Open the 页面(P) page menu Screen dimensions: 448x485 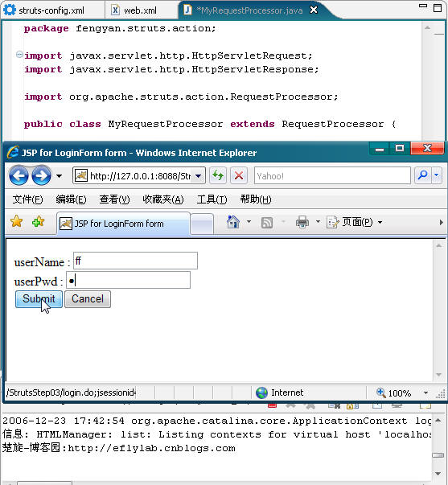click(355, 222)
